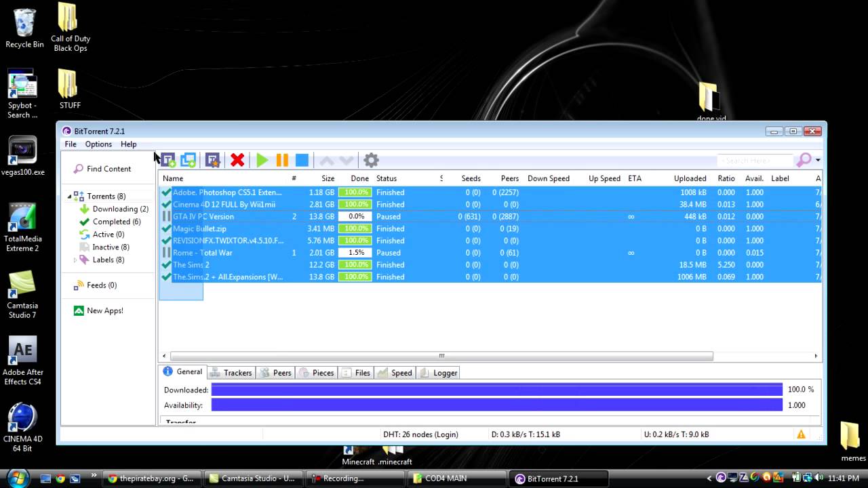Stop torrents with the blue stop button
Viewport: 868px width, 488px height.
pos(302,160)
